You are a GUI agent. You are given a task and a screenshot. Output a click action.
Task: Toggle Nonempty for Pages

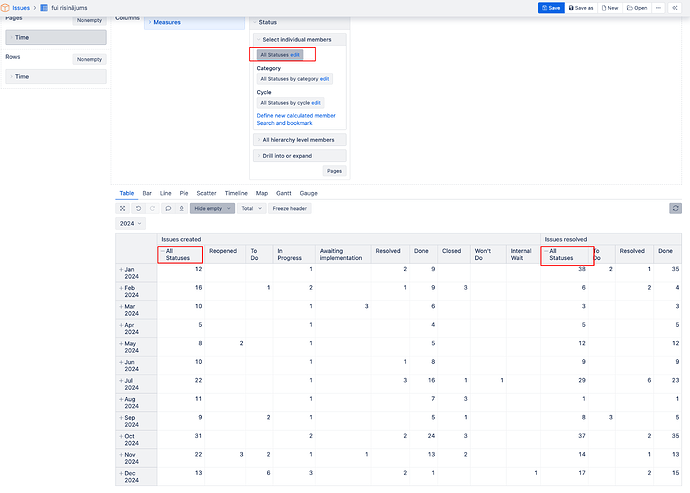click(89, 20)
